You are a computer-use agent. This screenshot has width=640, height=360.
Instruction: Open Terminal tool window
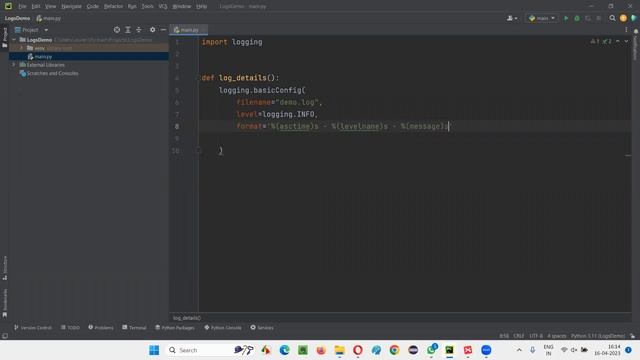[x=134, y=327]
